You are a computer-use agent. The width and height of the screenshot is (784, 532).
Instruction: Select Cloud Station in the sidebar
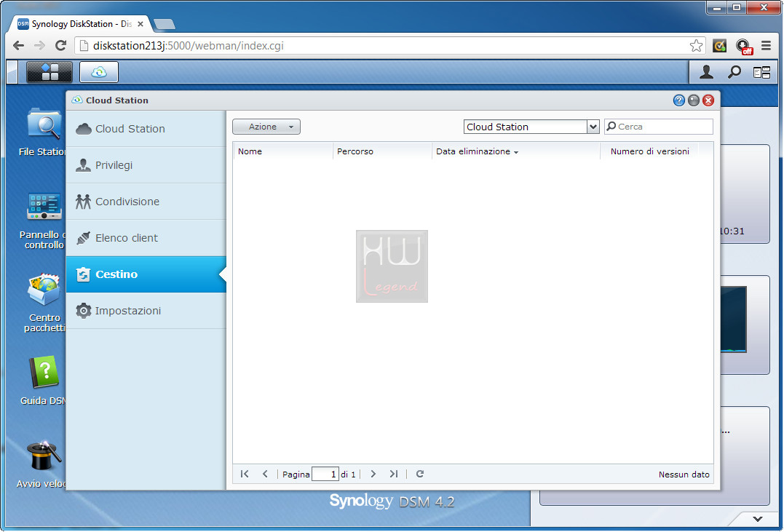[146, 129]
